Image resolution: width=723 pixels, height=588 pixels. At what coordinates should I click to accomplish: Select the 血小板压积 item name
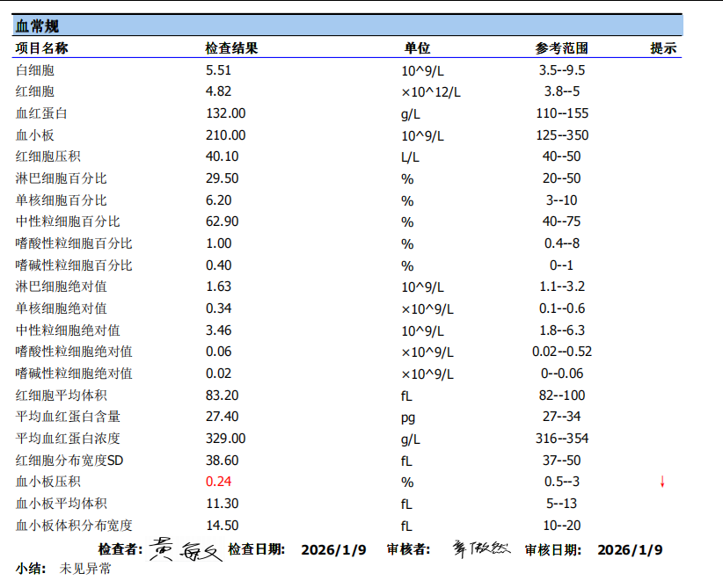[x=48, y=482]
